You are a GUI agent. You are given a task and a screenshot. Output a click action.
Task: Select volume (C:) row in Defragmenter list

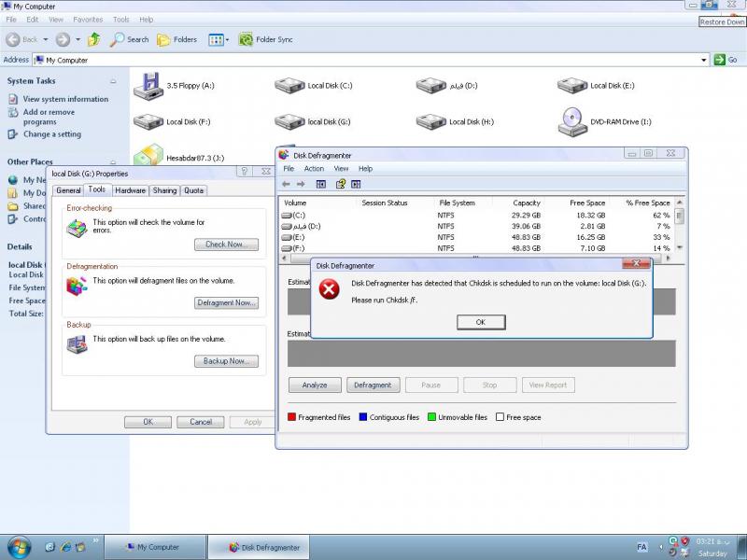pyautogui.click(x=477, y=216)
